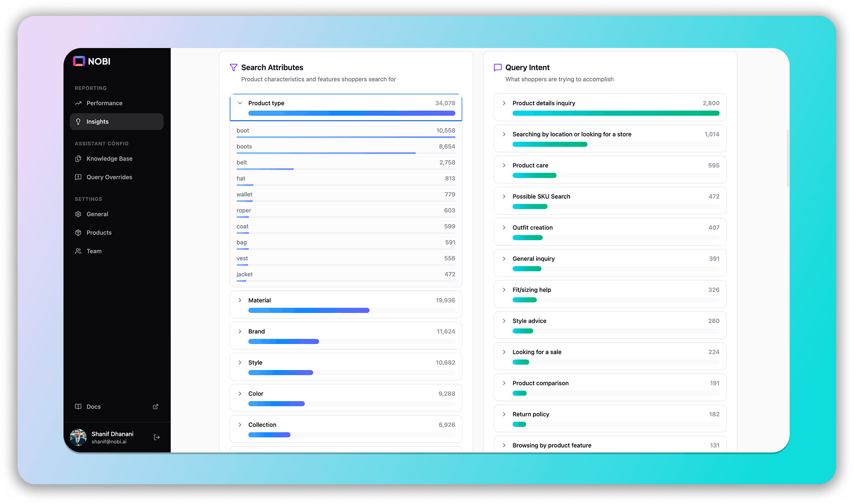Click the logout icon beside Shanif Dhanani
854x504 pixels.
pyautogui.click(x=157, y=437)
